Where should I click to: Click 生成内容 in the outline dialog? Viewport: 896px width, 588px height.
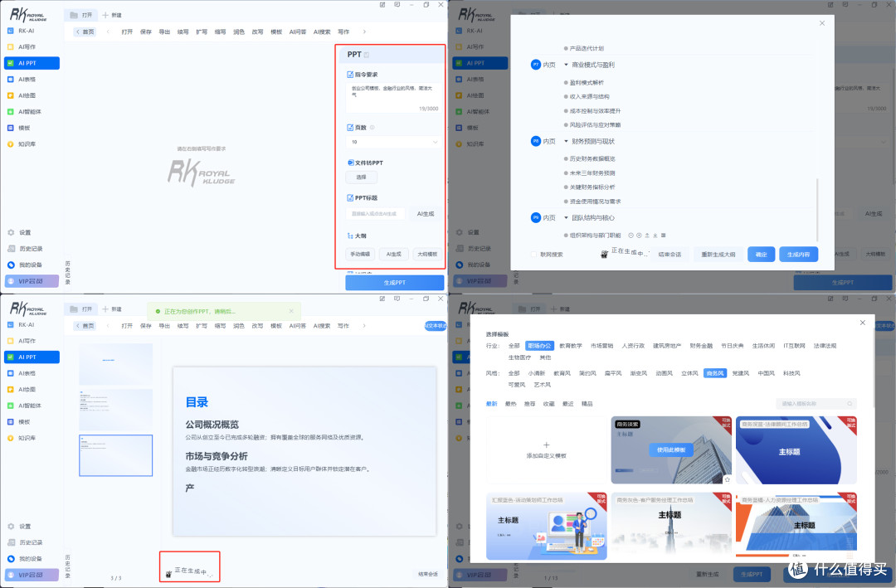[x=798, y=255]
